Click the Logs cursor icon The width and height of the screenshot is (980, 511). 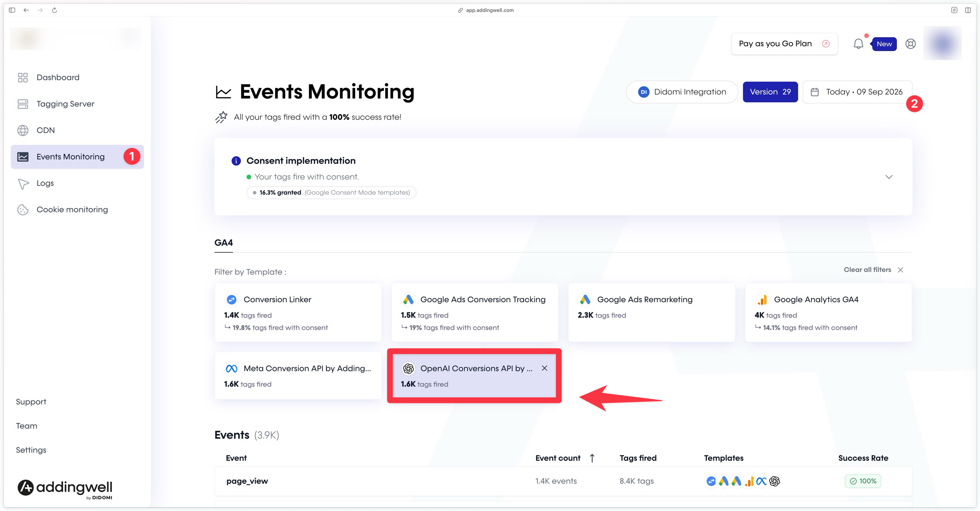click(23, 183)
